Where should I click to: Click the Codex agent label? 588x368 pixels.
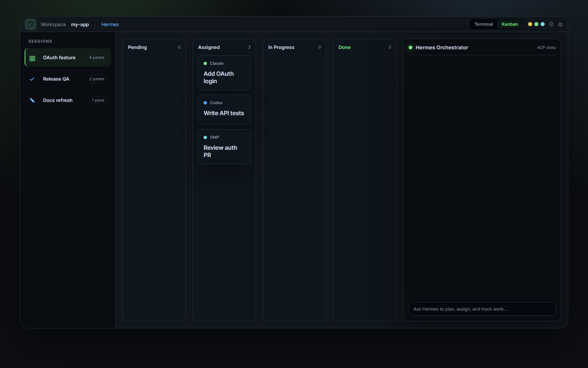point(216,103)
